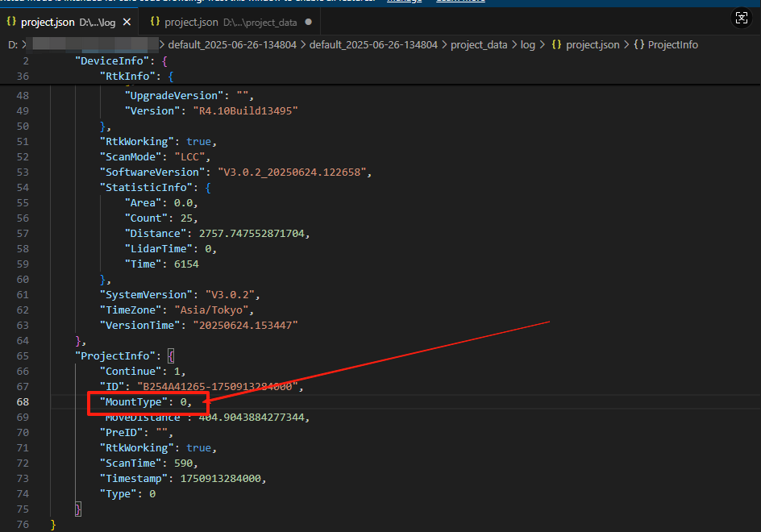This screenshot has width=761, height=532.
Task: Click the "Type" key on line 74
Action: click(x=118, y=493)
